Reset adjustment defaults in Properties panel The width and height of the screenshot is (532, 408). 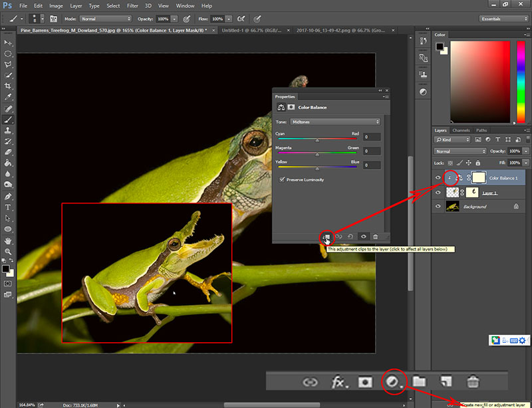click(350, 236)
